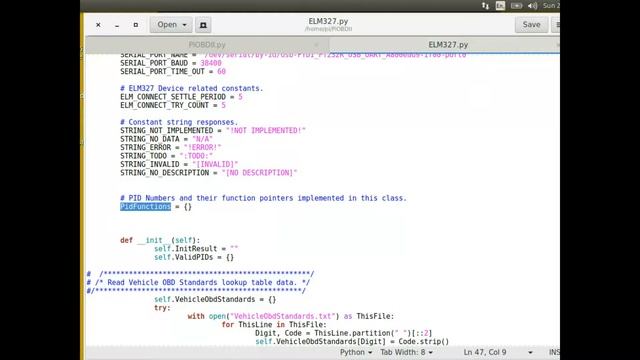This screenshot has width=640, height=360.
Task: Click the SERIAL_PORT_BAUD value 38400
Action: point(211,63)
